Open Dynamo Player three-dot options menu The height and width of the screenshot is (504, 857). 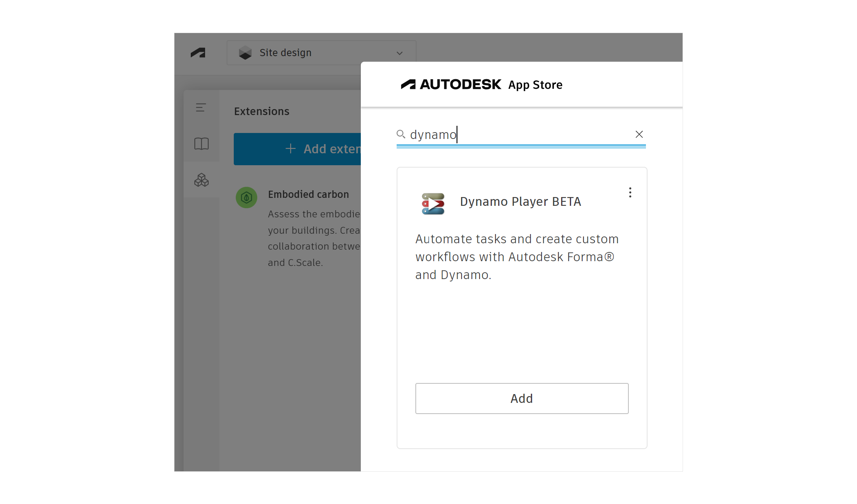point(630,193)
